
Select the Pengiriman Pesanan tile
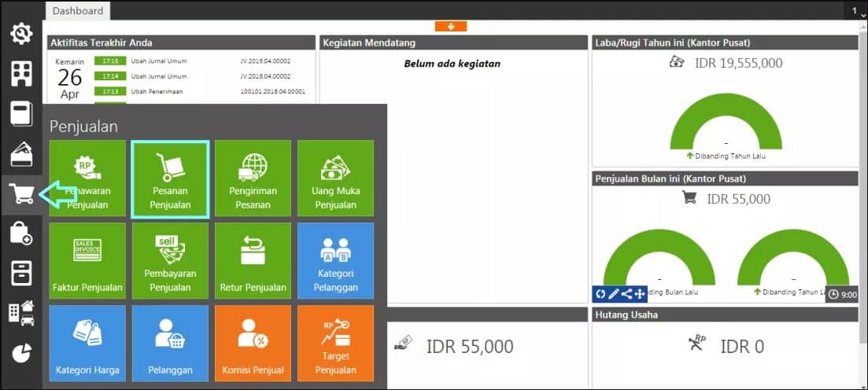coord(253,178)
